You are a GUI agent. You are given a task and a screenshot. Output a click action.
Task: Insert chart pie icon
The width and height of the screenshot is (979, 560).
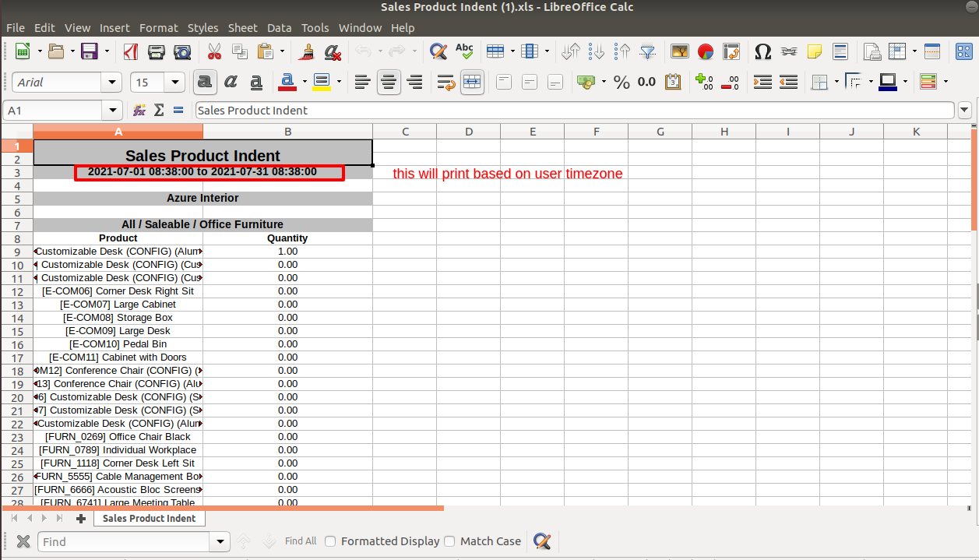706,52
